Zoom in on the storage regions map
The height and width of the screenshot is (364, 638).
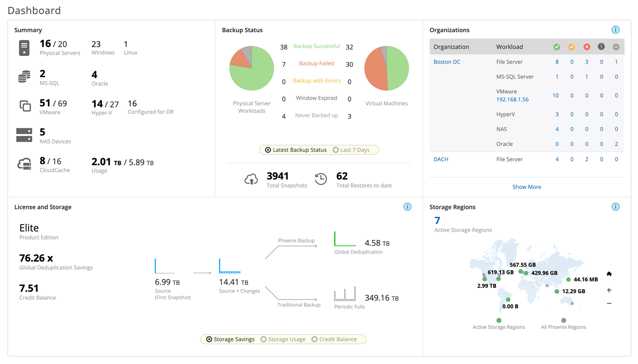click(609, 290)
